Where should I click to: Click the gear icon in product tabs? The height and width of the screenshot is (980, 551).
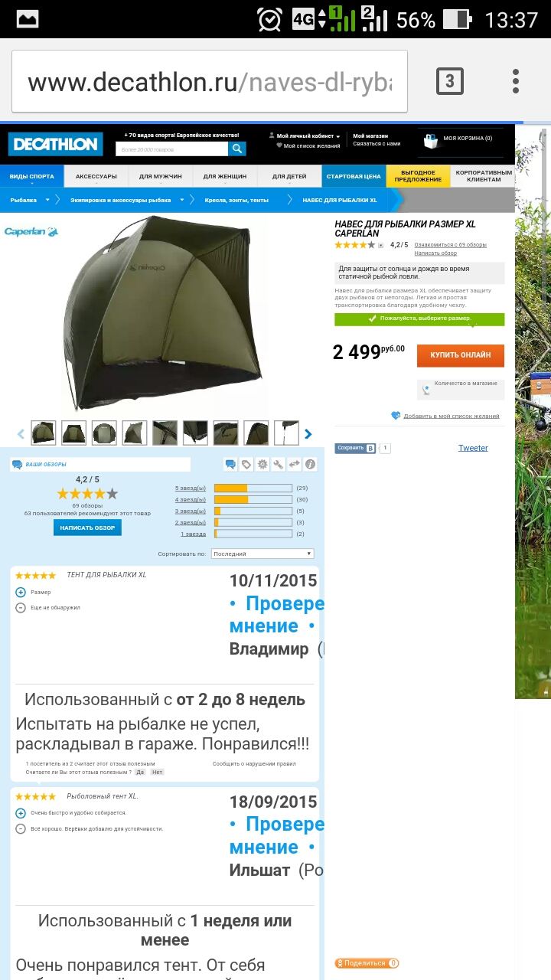[x=262, y=464]
